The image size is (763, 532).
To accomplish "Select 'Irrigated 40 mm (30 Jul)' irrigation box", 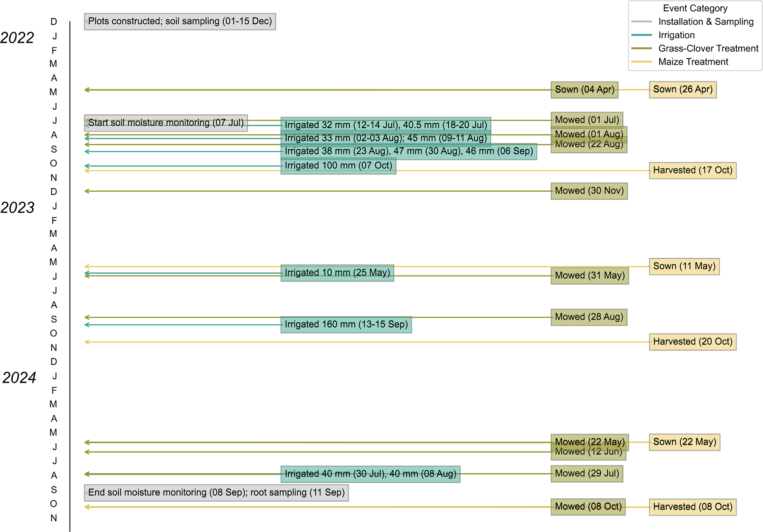I will click(370, 474).
